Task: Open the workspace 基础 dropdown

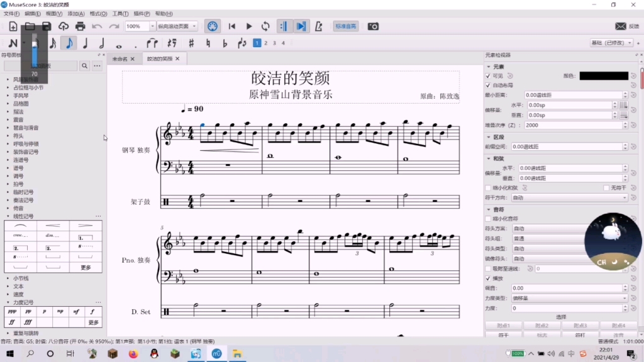Action: [x=611, y=43]
